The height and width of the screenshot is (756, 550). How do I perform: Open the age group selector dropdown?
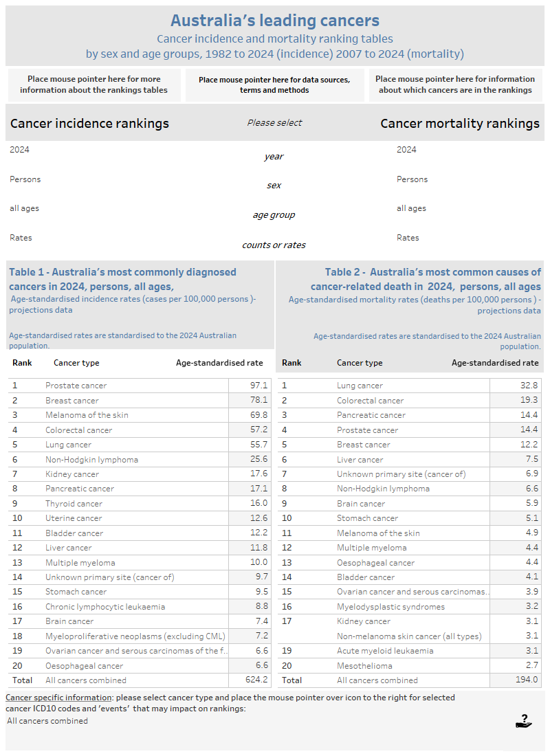(274, 214)
